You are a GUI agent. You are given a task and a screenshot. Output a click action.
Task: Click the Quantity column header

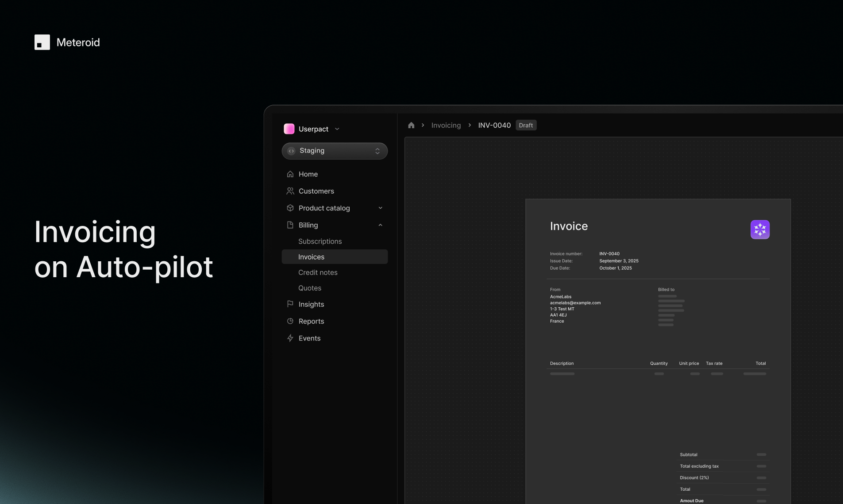pyautogui.click(x=658, y=363)
